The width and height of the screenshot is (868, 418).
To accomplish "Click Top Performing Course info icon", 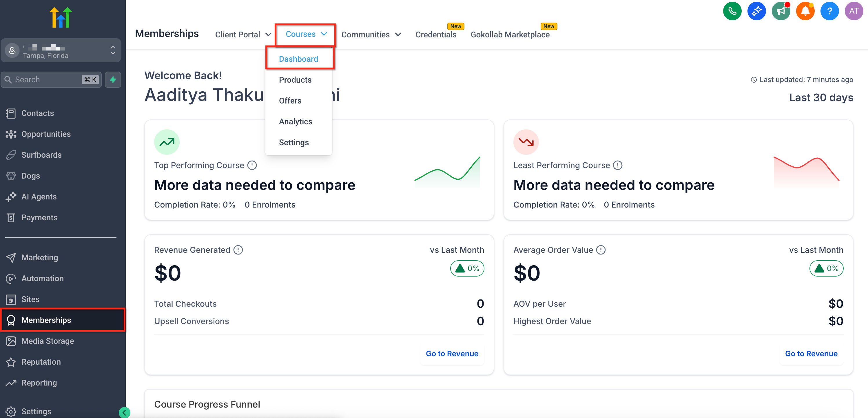I will pos(252,165).
